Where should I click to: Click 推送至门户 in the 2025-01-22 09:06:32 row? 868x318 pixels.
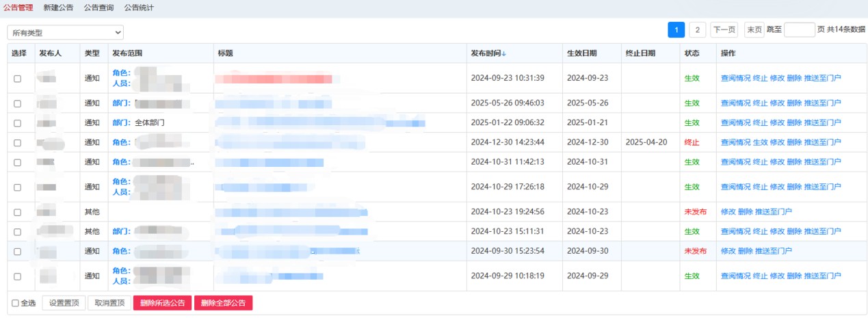822,123
